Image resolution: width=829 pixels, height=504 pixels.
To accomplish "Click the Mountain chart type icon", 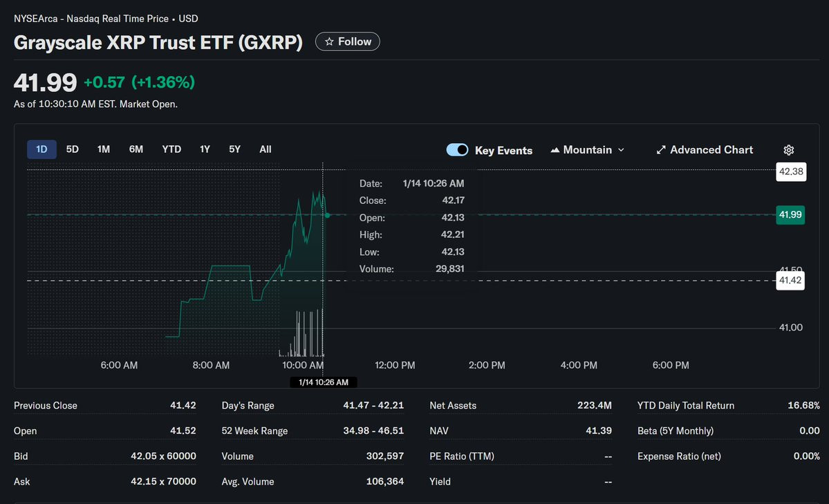I will (x=555, y=150).
